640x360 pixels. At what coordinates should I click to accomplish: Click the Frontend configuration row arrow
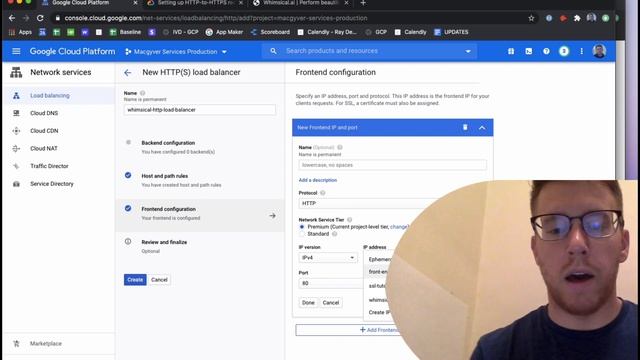click(272, 216)
